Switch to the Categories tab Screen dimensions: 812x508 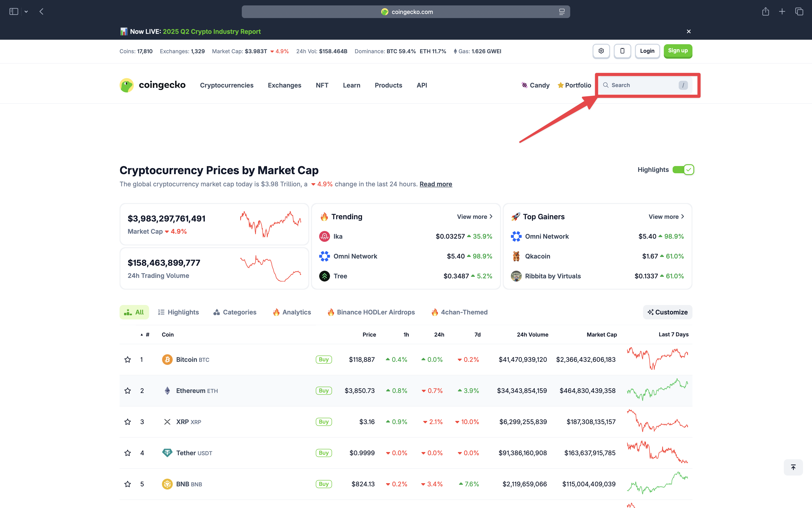click(x=235, y=312)
